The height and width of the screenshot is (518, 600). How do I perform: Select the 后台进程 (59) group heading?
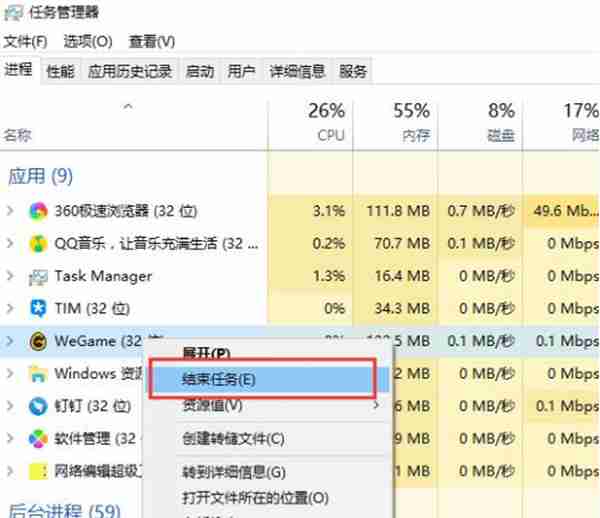click(64, 510)
